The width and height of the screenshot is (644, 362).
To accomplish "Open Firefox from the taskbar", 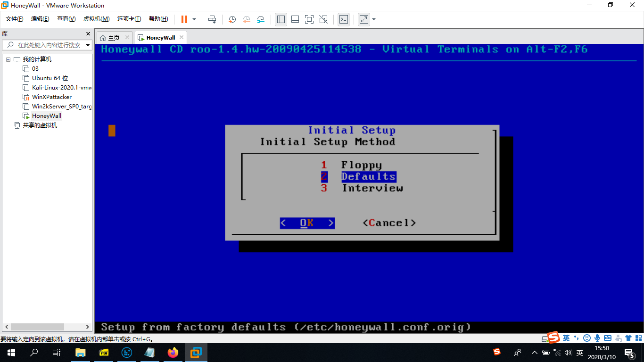I will pyautogui.click(x=173, y=353).
